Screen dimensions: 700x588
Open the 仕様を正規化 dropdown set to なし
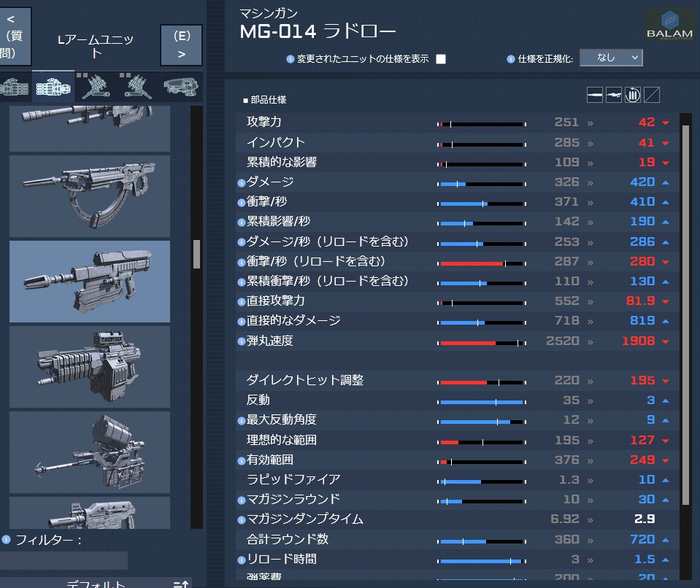(611, 58)
